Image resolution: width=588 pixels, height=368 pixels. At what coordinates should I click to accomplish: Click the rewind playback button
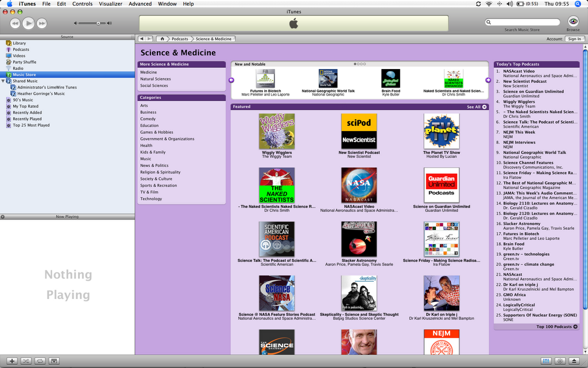click(14, 24)
